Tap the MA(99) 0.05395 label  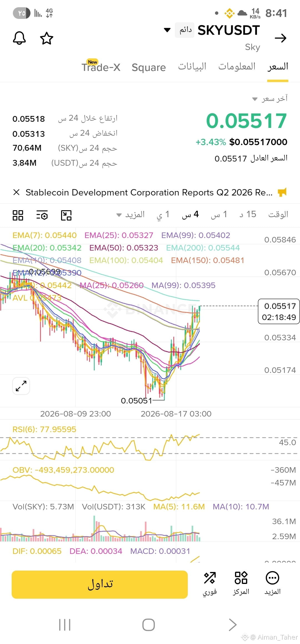click(183, 285)
